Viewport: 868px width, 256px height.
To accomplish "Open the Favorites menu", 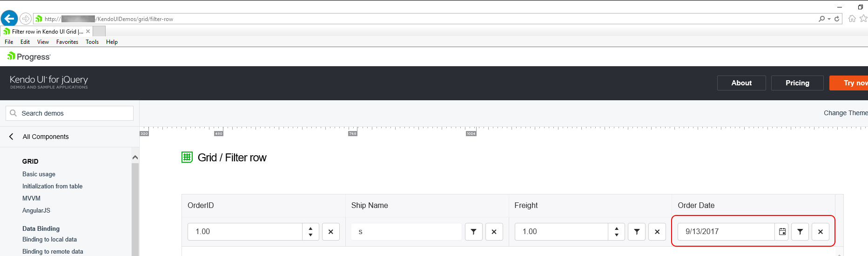I will coord(67,42).
